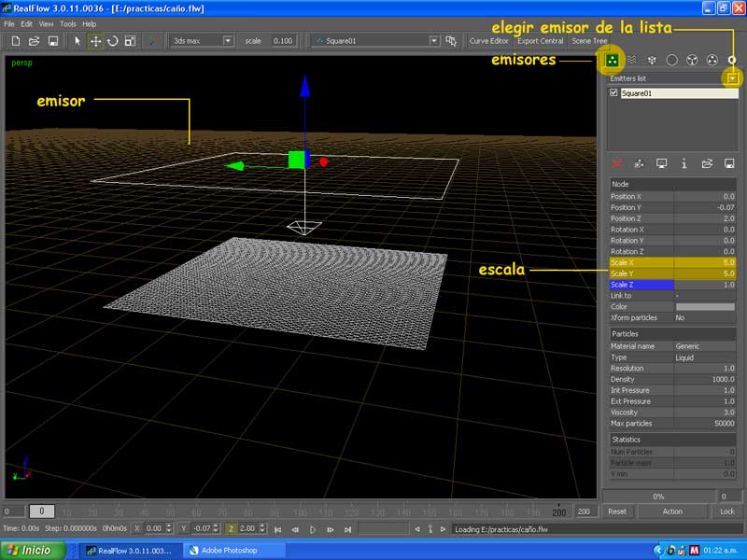Click the Reset button
Screen dimensions: 747x560
tap(617, 511)
